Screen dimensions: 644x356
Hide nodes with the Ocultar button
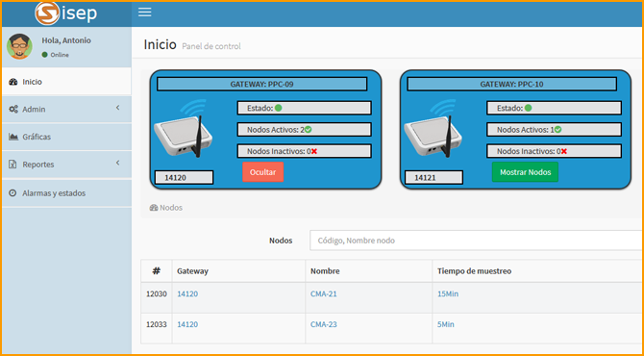pyautogui.click(x=262, y=172)
